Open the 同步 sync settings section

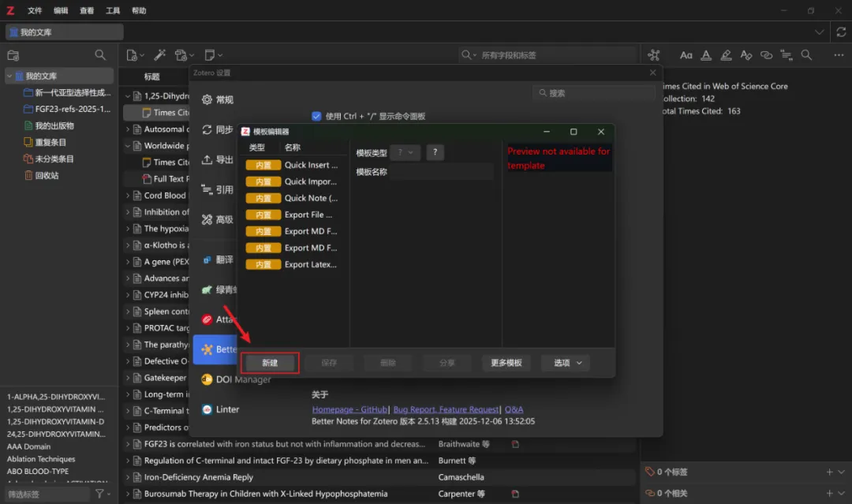[218, 130]
